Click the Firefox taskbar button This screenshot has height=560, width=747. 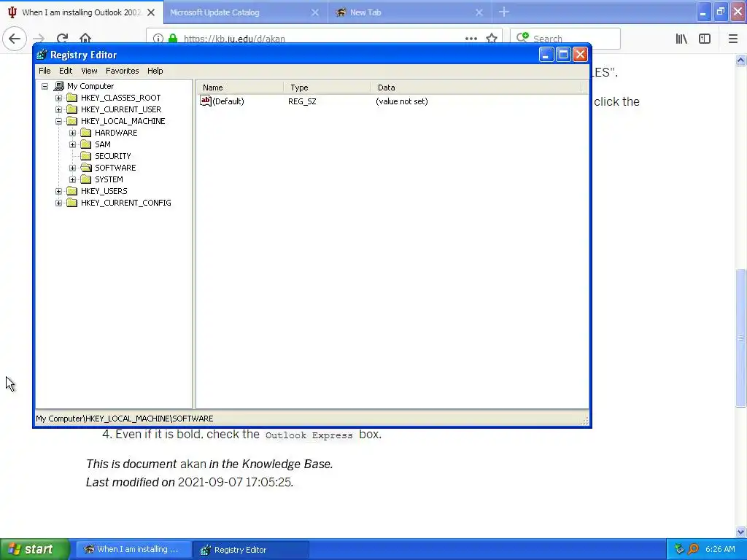(x=134, y=550)
